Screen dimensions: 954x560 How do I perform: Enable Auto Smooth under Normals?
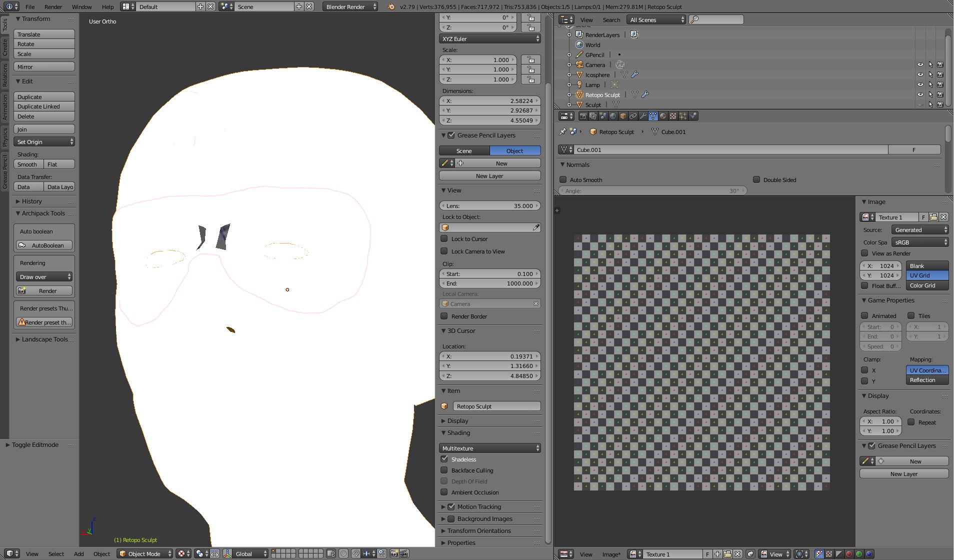(x=563, y=180)
